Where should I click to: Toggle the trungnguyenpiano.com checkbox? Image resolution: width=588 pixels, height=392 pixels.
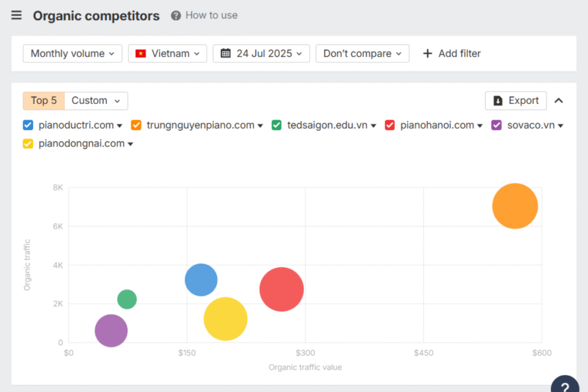tap(136, 125)
